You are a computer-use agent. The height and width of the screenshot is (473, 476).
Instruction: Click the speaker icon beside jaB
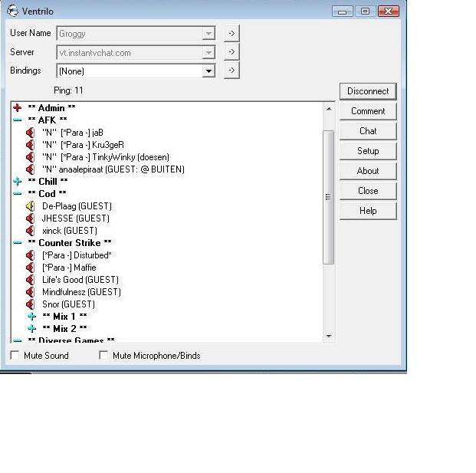coord(31,133)
